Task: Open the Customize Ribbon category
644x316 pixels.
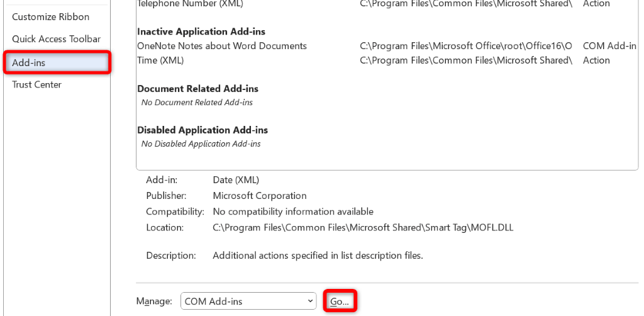Action: [x=51, y=17]
